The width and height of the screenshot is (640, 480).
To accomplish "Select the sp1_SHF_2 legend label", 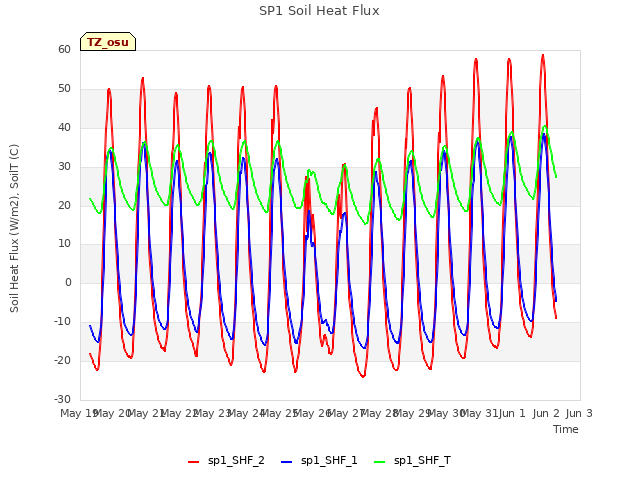I will [x=236, y=461].
